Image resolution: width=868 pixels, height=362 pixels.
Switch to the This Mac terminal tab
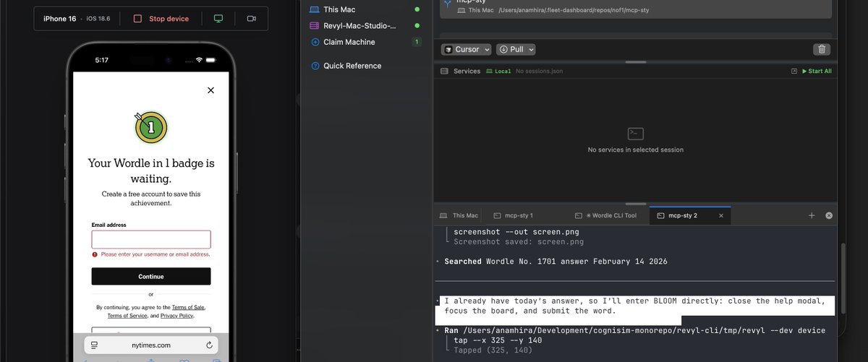[x=459, y=215]
